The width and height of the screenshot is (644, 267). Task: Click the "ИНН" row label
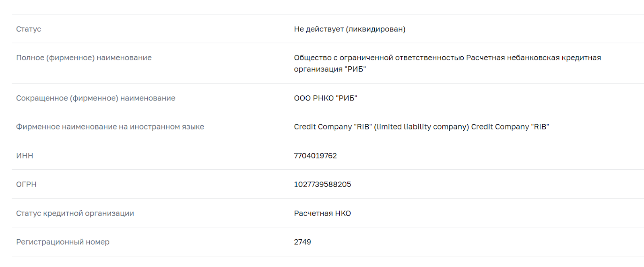pyautogui.click(x=25, y=156)
